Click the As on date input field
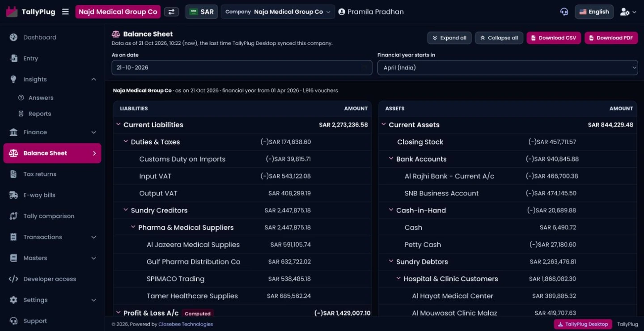Viewport: 644px width, 331px height. (242, 68)
